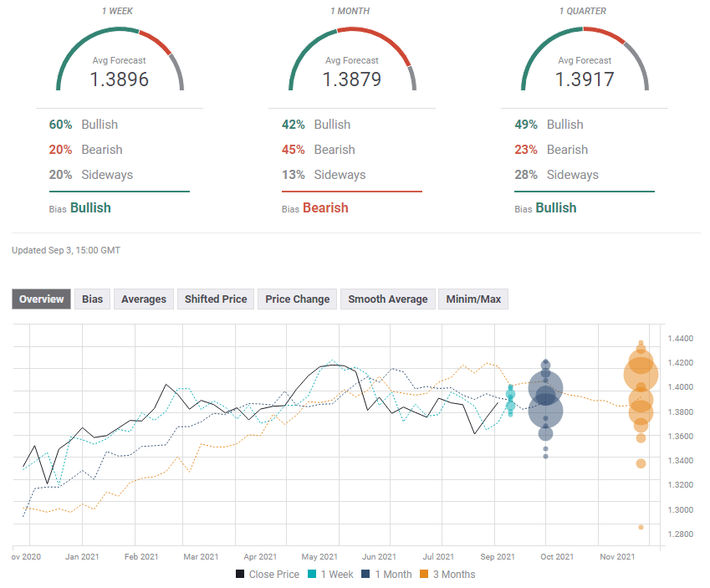
Task: Switch to Smooth Average chart
Action: [387, 299]
